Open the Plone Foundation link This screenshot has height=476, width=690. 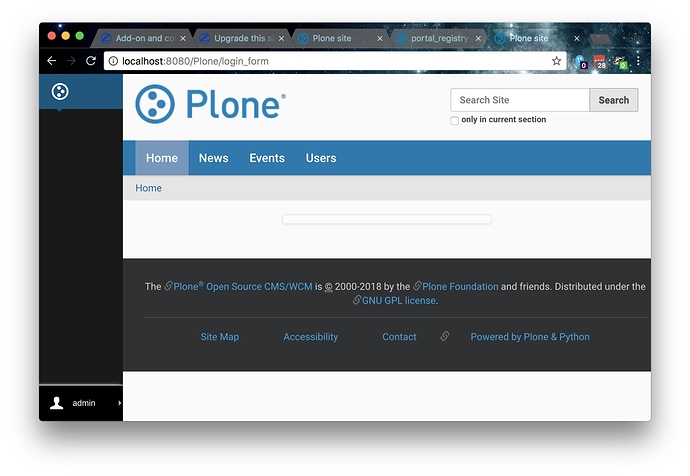pyautogui.click(x=460, y=286)
